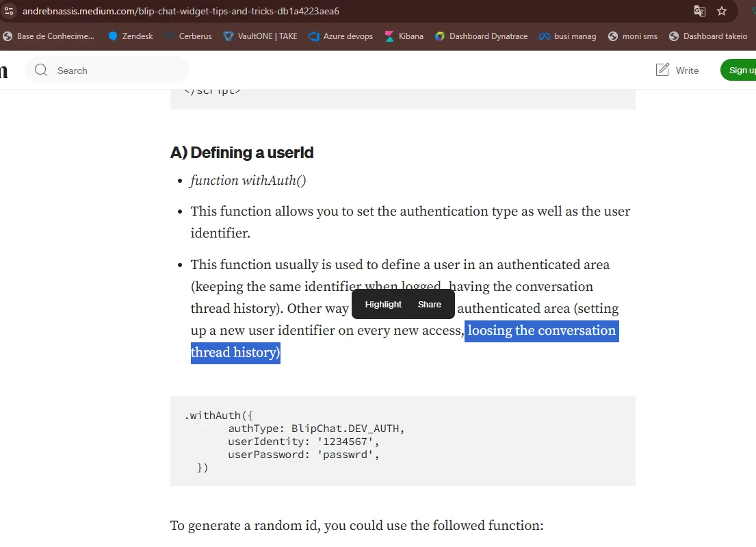Click the 'authType: BlipChat.DEV_AUTH,' code line

316,429
